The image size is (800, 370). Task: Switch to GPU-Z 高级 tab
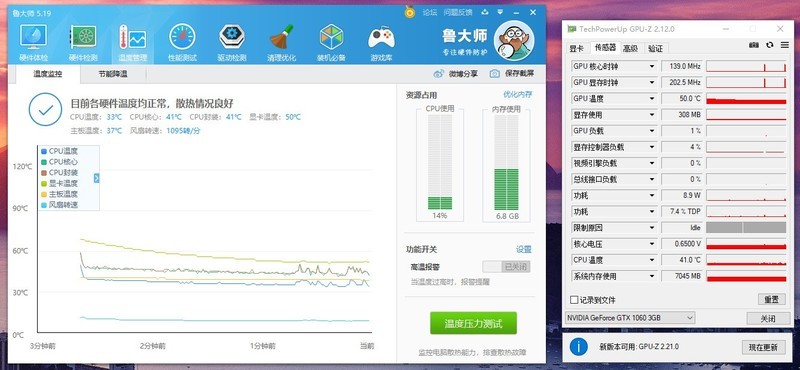(631, 48)
